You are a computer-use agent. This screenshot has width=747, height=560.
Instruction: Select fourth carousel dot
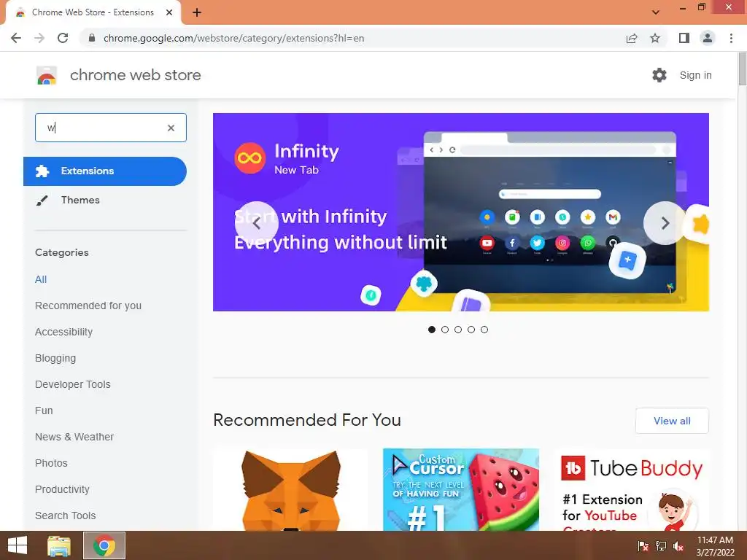[x=471, y=330]
